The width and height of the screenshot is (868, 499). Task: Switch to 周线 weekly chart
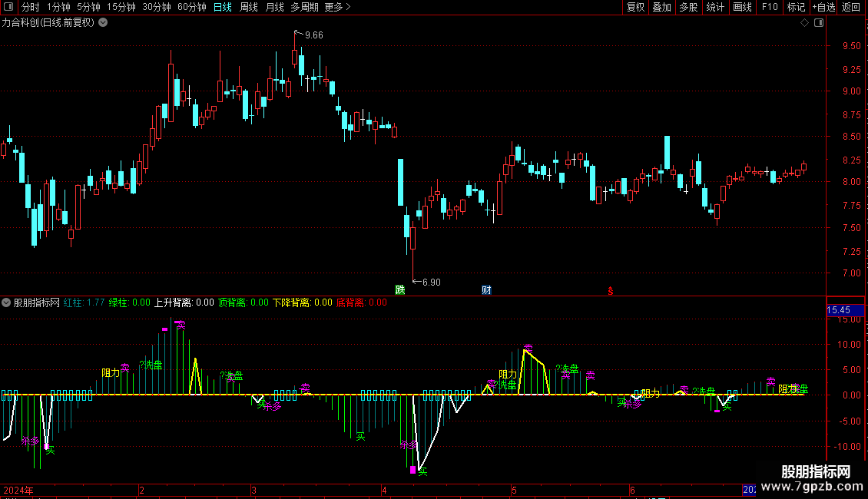tap(249, 7)
